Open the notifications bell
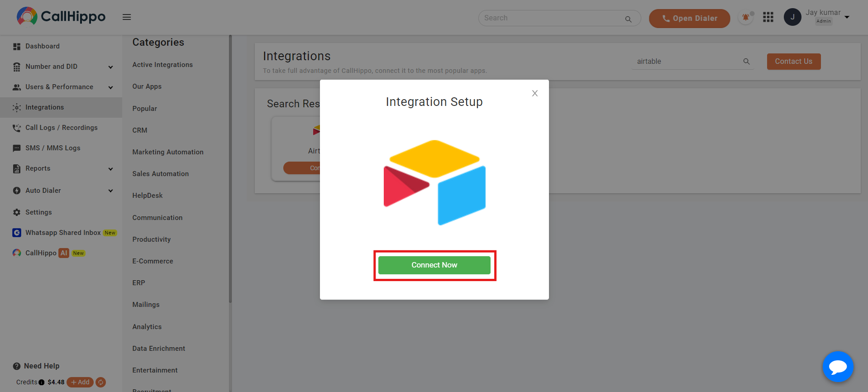 tap(745, 18)
